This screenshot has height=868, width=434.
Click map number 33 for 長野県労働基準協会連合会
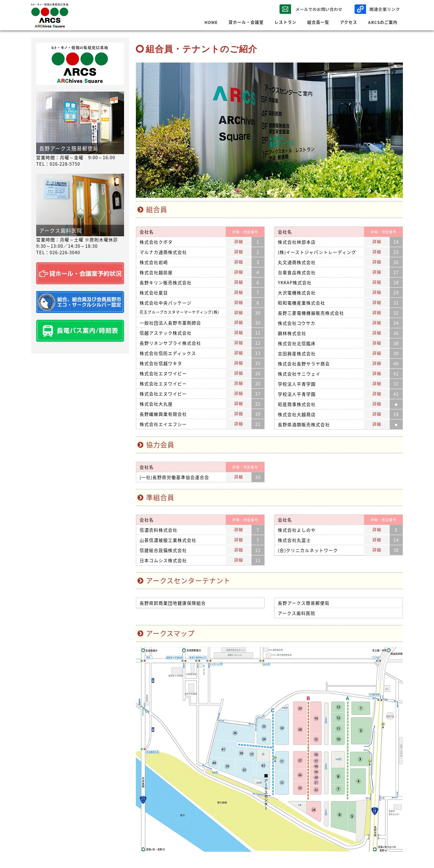(x=258, y=477)
